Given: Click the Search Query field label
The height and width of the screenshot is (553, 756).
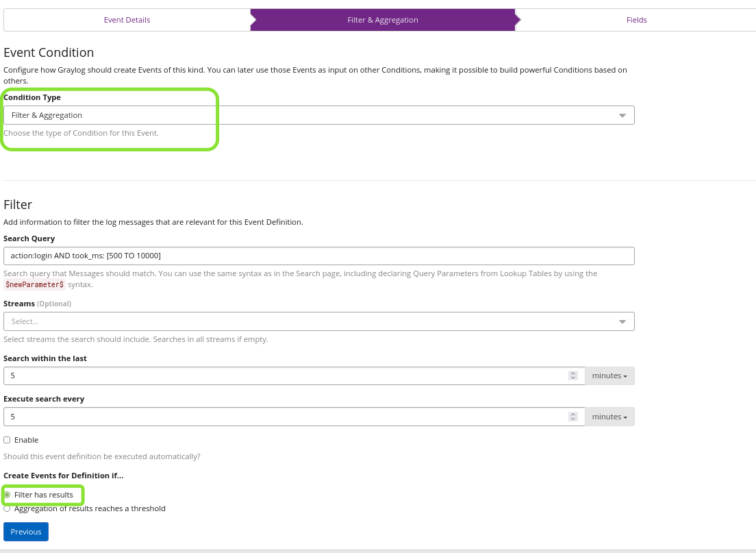Looking at the screenshot, I should pos(29,239).
